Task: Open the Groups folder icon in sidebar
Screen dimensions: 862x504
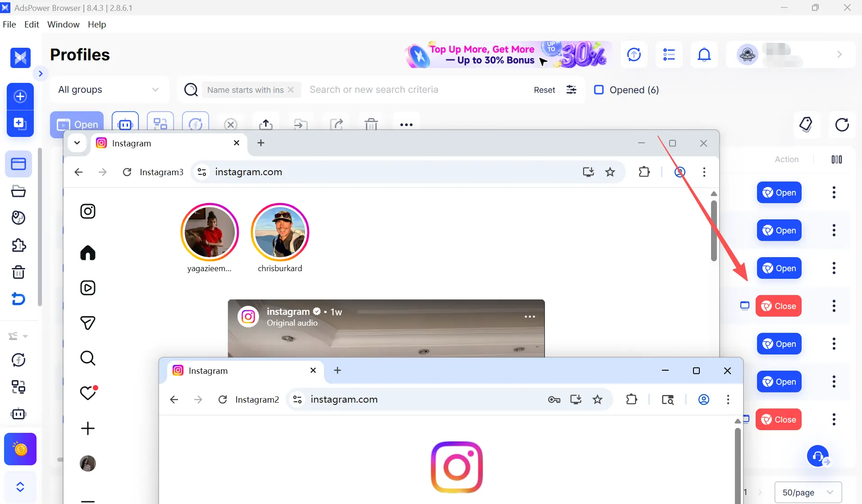Action: click(18, 191)
